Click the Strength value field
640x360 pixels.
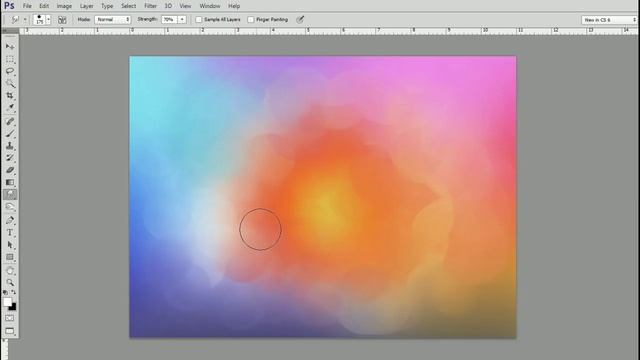pyautogui.click(x=170, y=19)
